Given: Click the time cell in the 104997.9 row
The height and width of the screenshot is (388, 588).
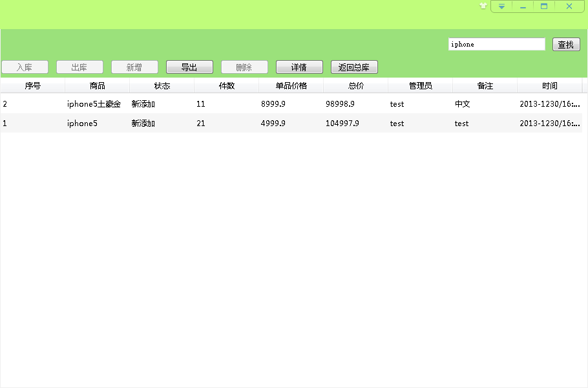Looking at the screenshot, I should [x=550, y=124].
